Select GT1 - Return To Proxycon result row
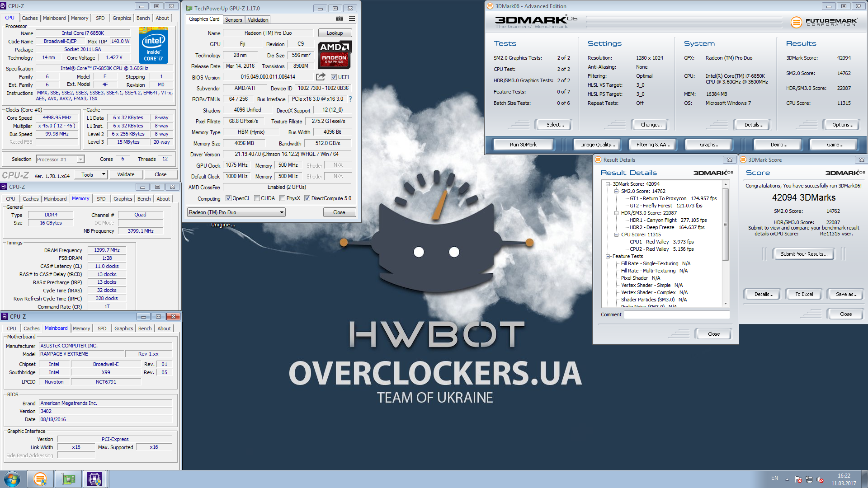Image resolution: width=868 pixels, height=488 pixels. pos(673,198)
